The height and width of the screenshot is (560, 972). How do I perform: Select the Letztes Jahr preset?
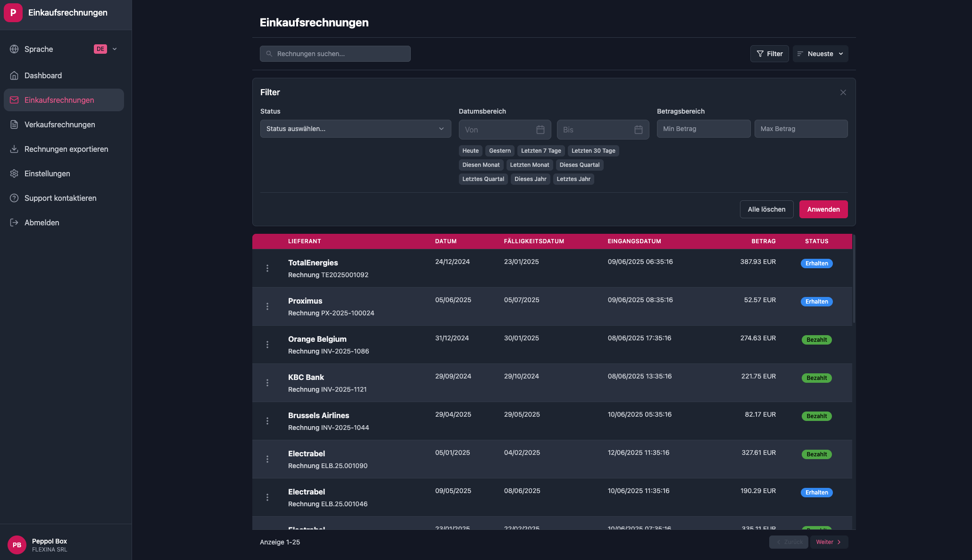573,179
